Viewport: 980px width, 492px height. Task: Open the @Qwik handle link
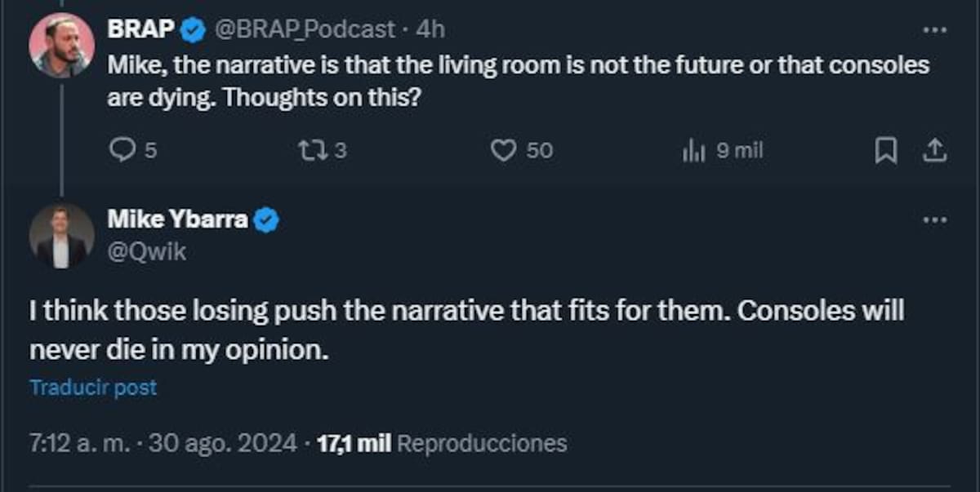(x=147, y=252)
